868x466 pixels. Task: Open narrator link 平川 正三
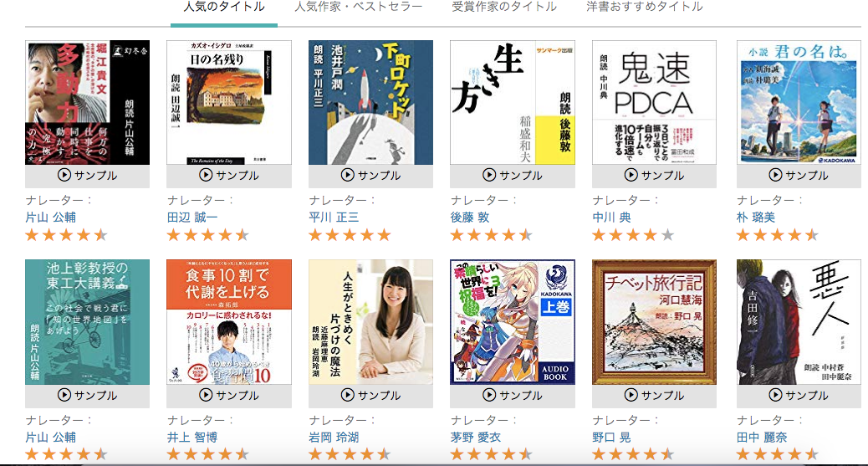[x=334, y=218]
